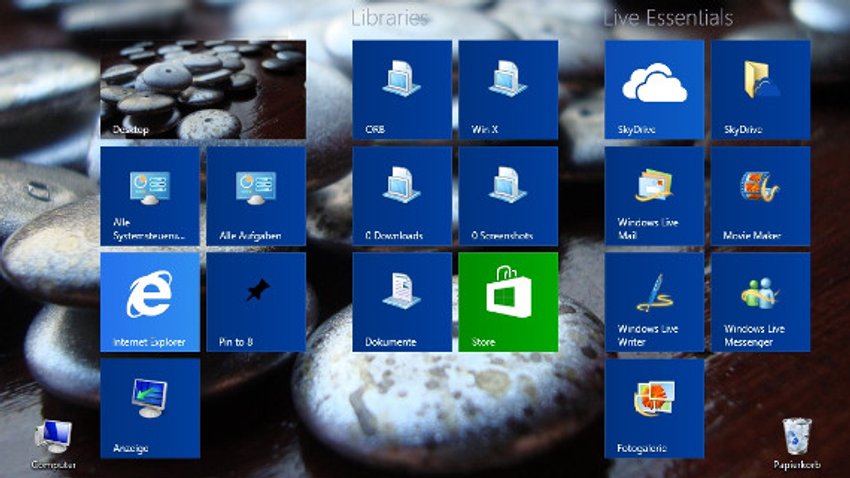Open the Fotogalerie tile
The image size is (850, 478).
pos(654,408)
